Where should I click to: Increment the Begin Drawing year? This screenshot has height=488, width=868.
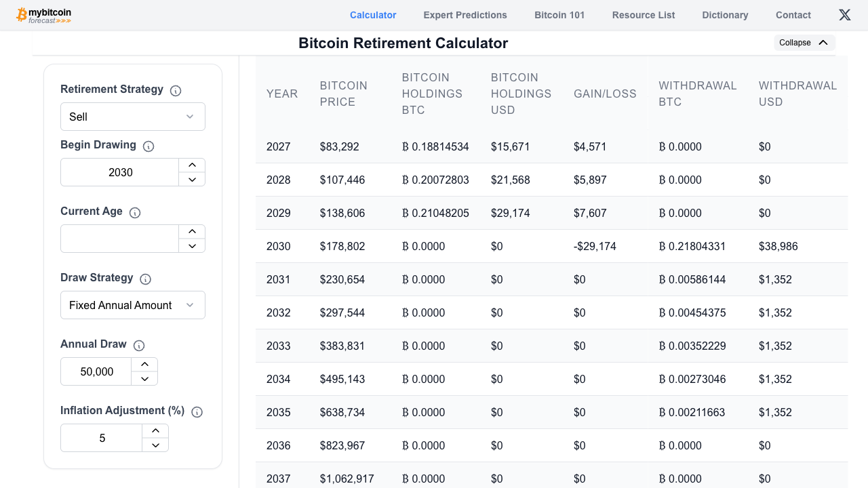click(192, 164)
